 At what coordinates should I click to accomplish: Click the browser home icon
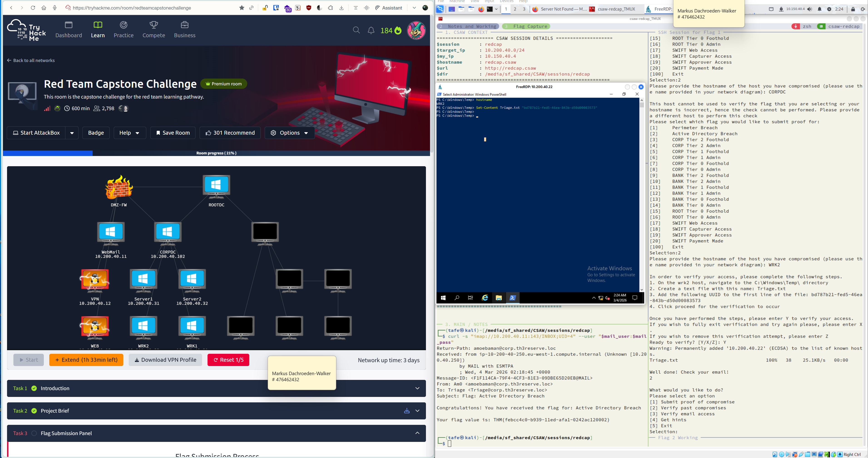point(44,8)
